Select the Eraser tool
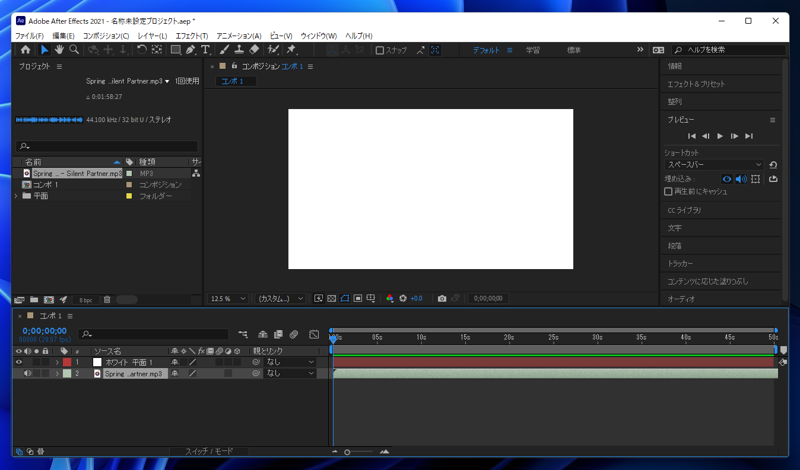Viewport: 800px width, 470px height. point(254,50)
